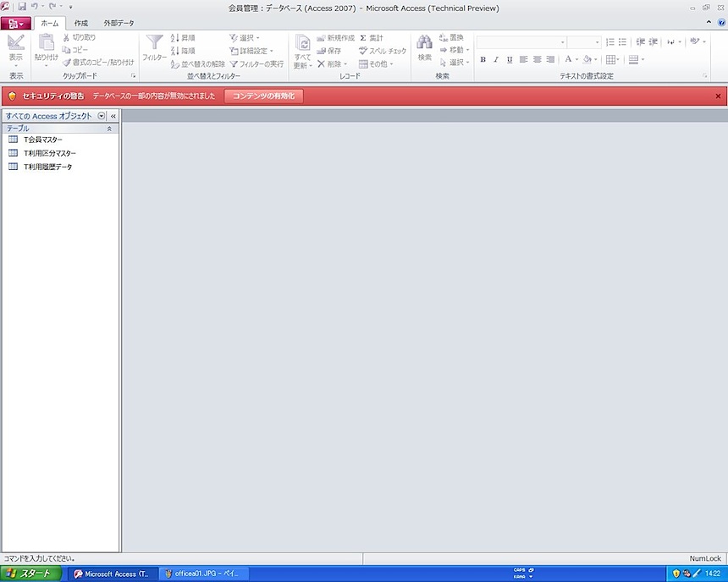Dismiss the security warning bar

(x=718, y=96)
